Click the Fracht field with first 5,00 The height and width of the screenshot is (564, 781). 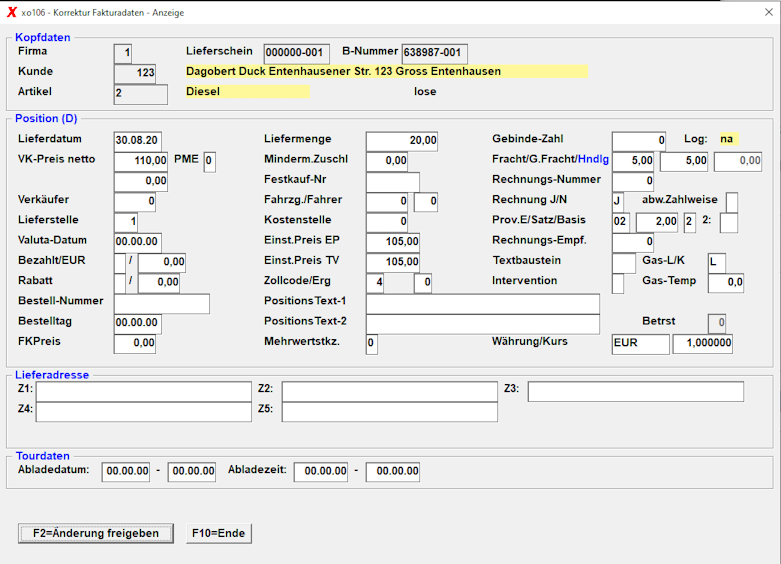[633, 161]
